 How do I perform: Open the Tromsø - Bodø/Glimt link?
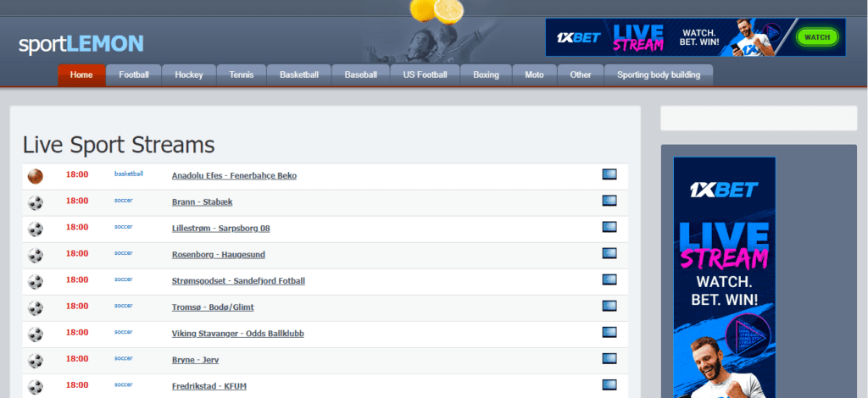pos(213,307)
